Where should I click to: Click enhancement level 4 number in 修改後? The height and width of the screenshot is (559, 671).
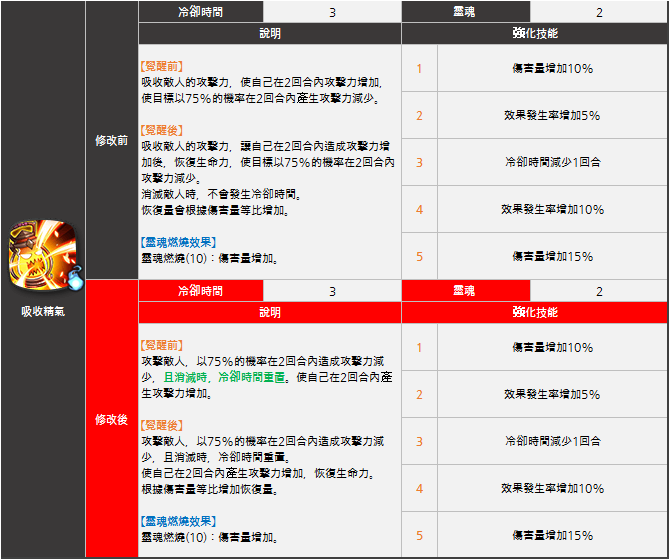pos(419,489)
